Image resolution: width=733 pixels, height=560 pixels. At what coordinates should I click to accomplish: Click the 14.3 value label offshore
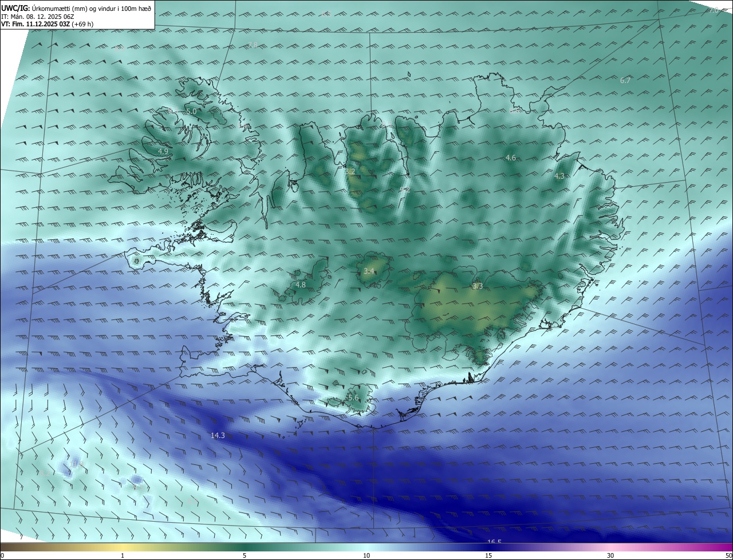coord(218,435)
